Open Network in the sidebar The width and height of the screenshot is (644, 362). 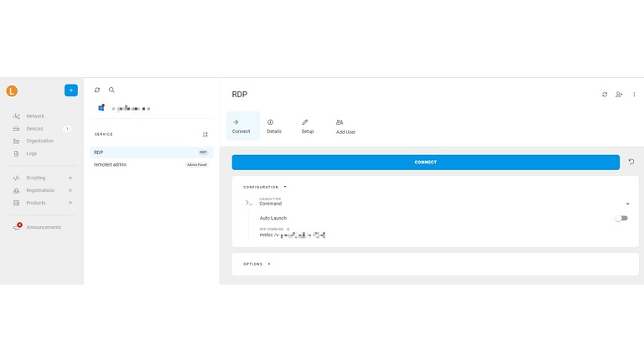35,116
